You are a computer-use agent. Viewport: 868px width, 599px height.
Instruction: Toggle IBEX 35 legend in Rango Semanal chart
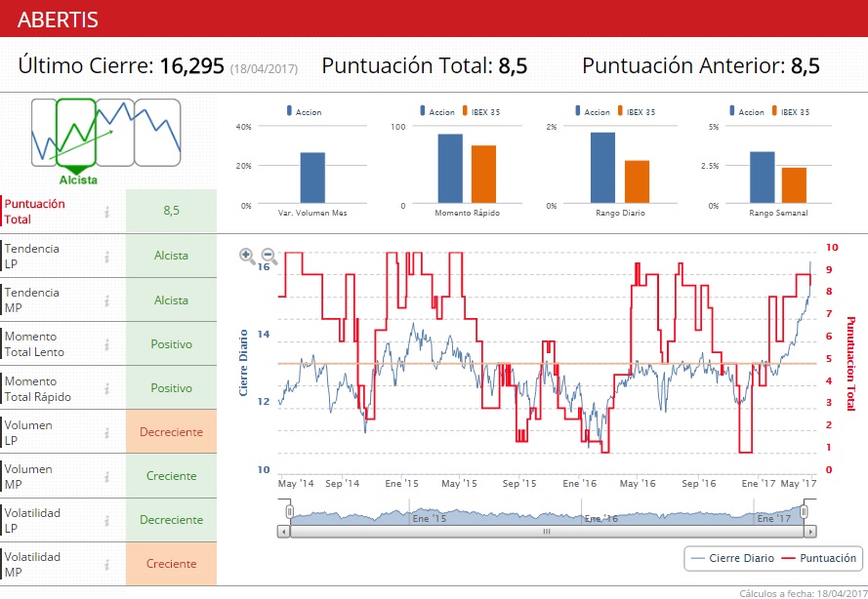791,111
